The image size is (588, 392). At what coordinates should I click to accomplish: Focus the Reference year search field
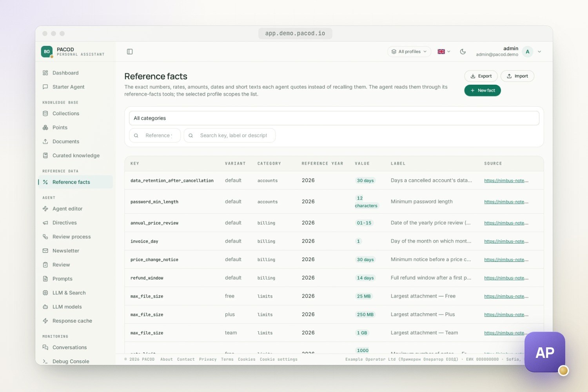pyautogui.click(x=155, y=135)
